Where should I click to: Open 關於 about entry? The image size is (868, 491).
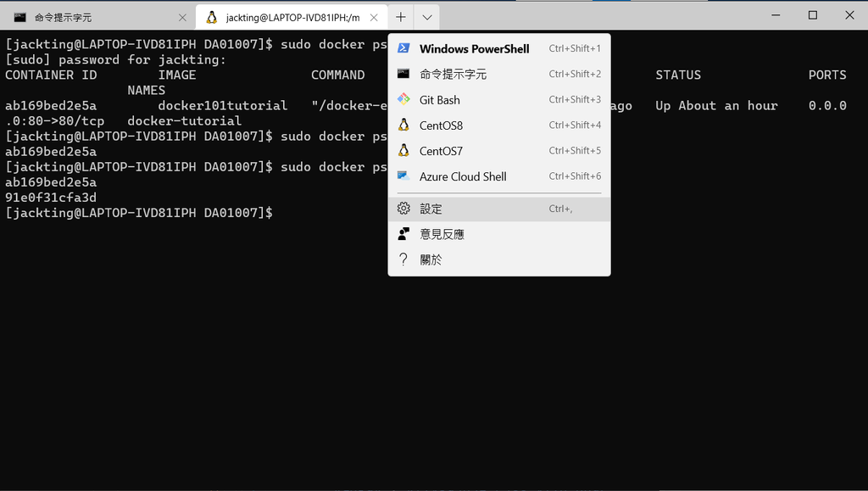pyautogui.click(x=499, y=259)
